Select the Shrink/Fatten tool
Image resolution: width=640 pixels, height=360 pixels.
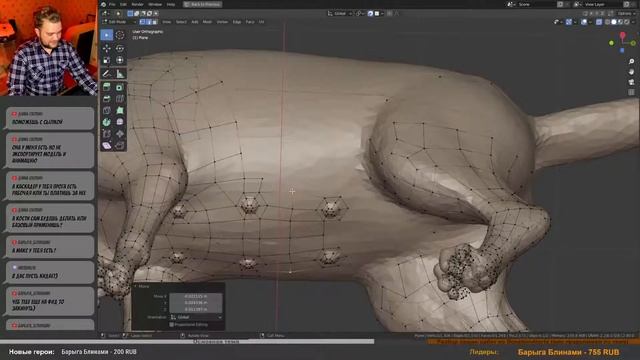click(120, 134)
